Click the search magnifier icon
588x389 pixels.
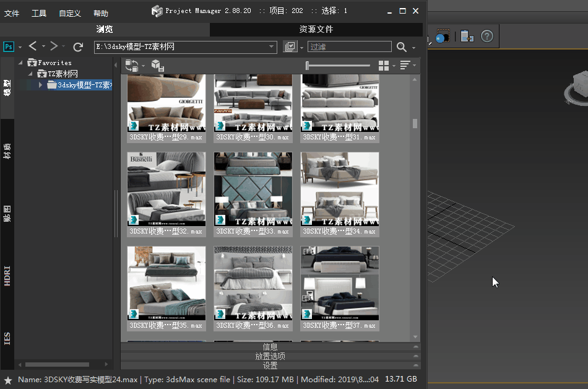[x=402, y=47]
